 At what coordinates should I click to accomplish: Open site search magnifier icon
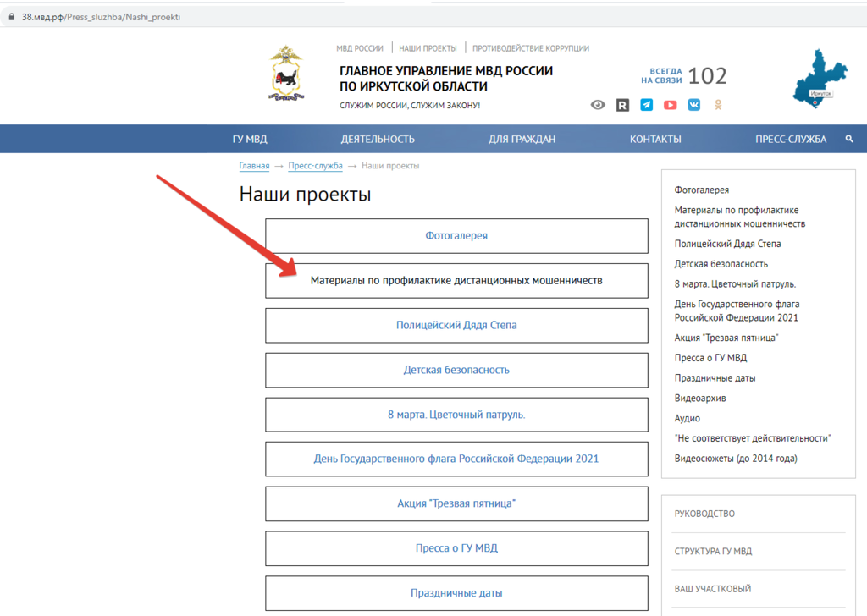click(x=849, y=139)
